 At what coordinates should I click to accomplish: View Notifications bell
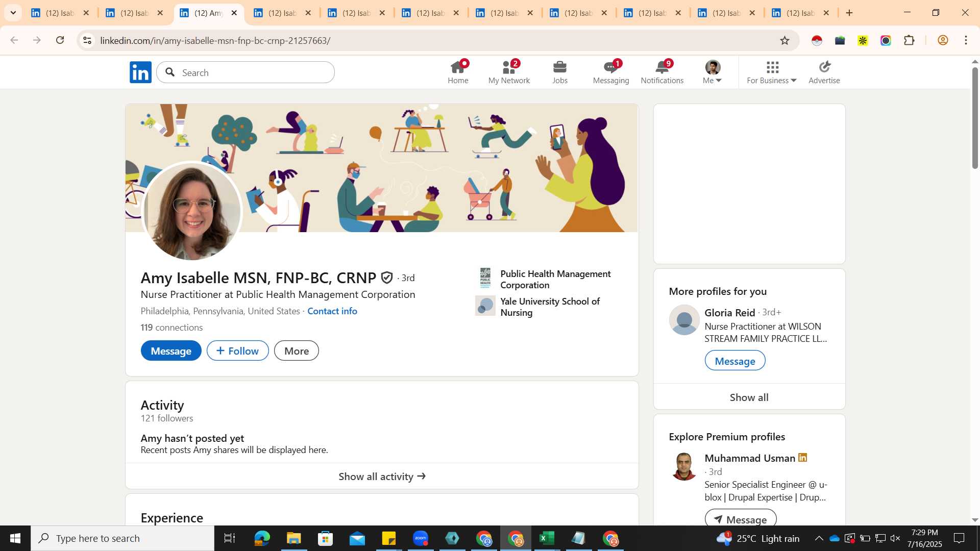(x=662, y=72)
